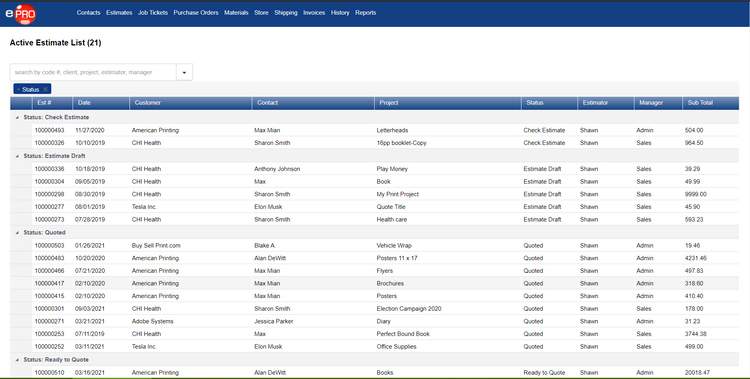Screen dimensions: 750x379
Task: Select the Vehicle Wrap estimate row
Action: [375, 245]
